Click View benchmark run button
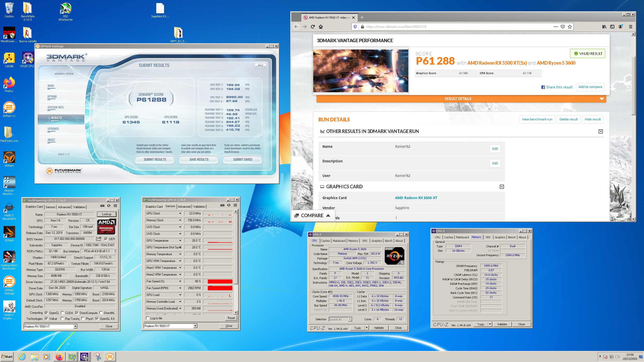This screenshot has height=362, width=644. point(537,119)
